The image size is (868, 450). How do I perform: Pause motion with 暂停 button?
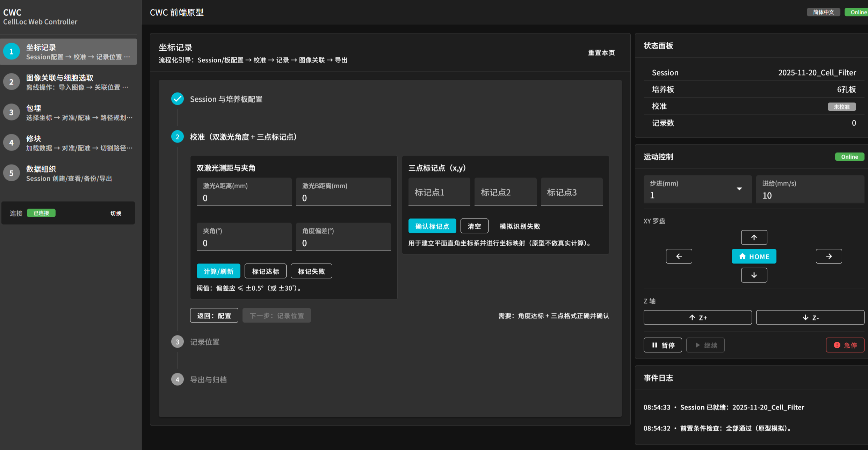tap(663, 345)
